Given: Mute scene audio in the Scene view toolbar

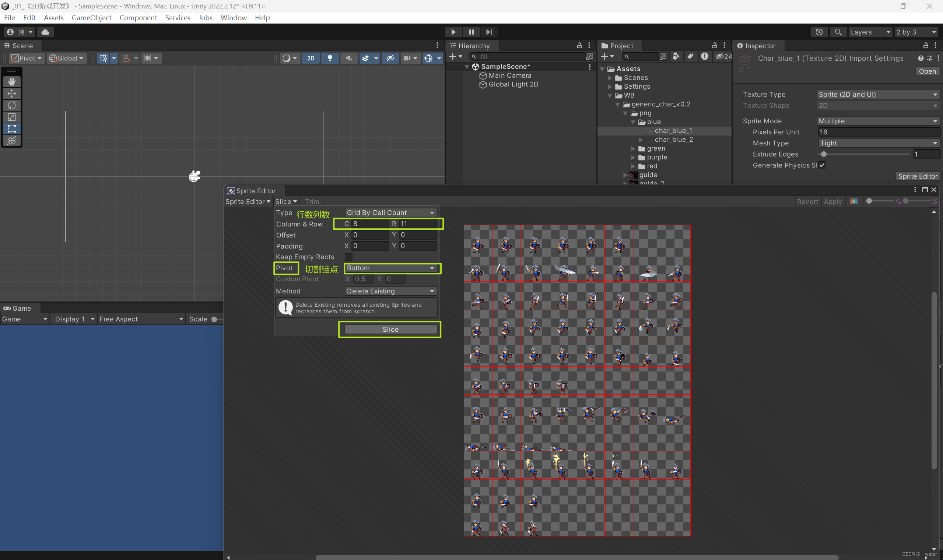Looking at the screenshot, I should pyautogui.click(x=348, y=58).
